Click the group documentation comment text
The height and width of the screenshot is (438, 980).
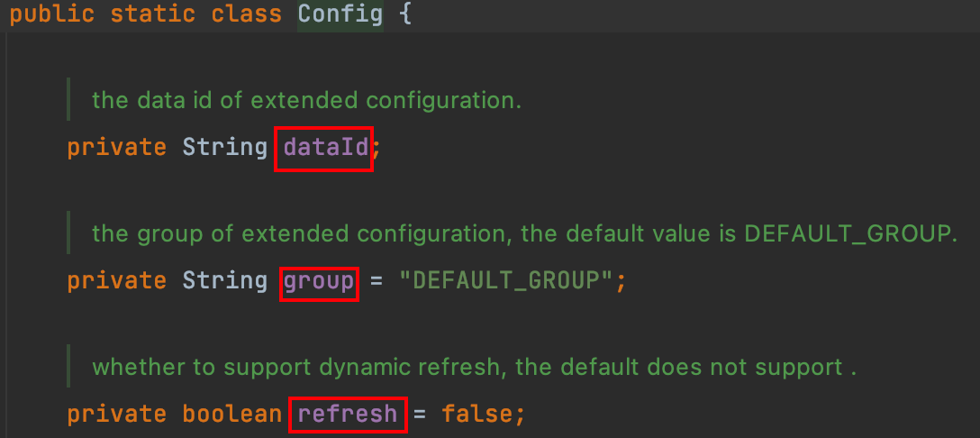pos(522,233)
